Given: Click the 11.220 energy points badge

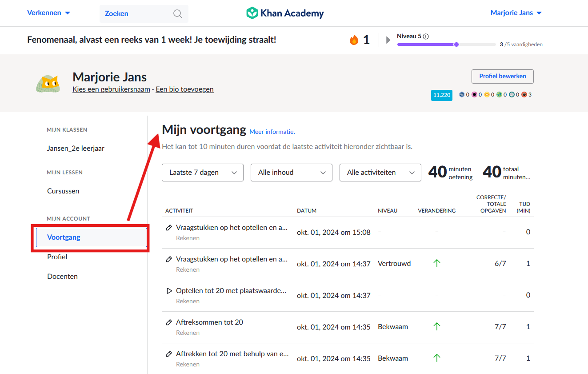Looking at the screenshot, I should point(442,95).
